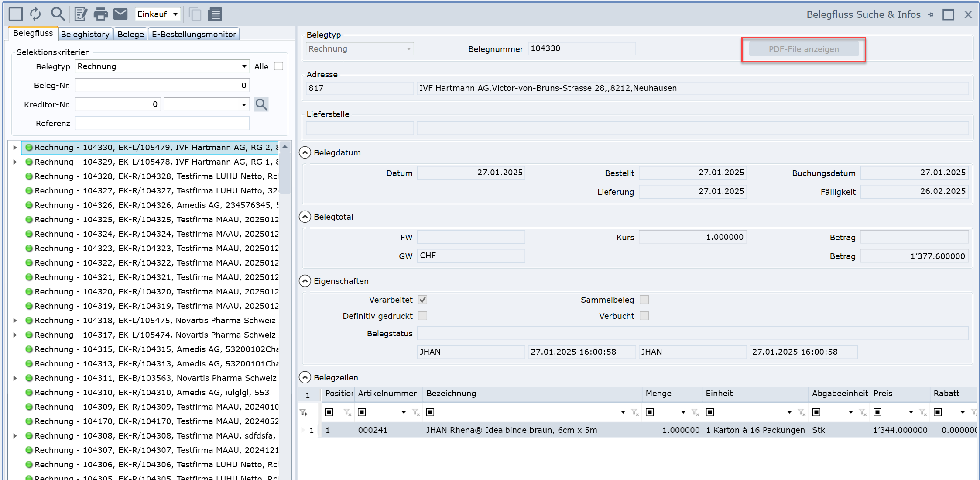Screen dimensions: 980x480
Task: Click the edit document icon in toolbar
Action: (x=81, y=14)
